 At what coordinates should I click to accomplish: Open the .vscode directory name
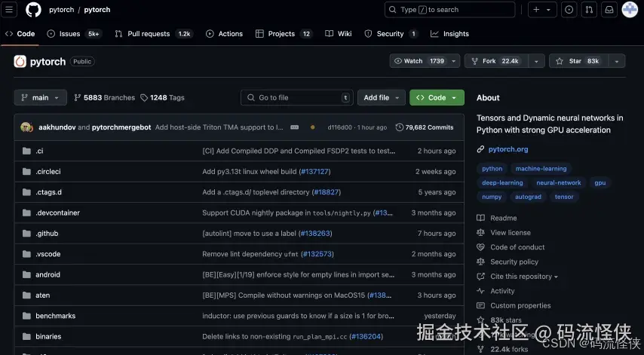tap(48, 254)
